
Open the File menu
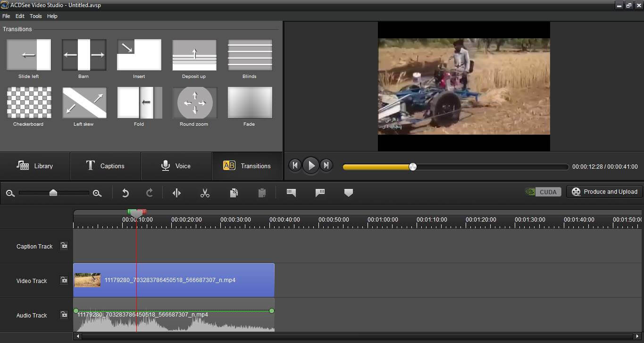pyautogui.click(x=6, y=16)
